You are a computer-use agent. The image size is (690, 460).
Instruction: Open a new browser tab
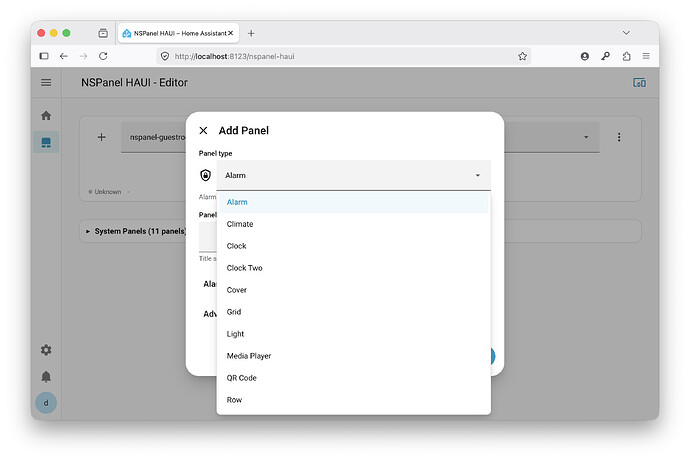click(251, 33)
